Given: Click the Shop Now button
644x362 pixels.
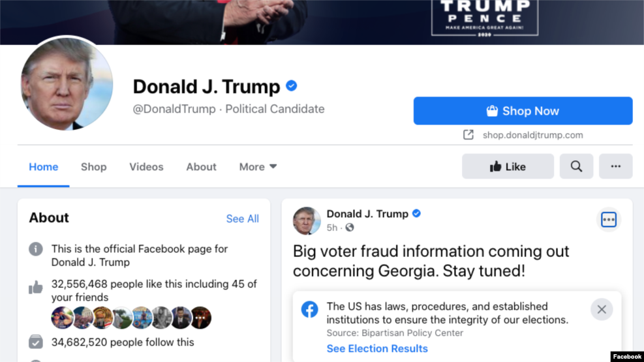Looking at the screenshot, I should tap(523, 111).
